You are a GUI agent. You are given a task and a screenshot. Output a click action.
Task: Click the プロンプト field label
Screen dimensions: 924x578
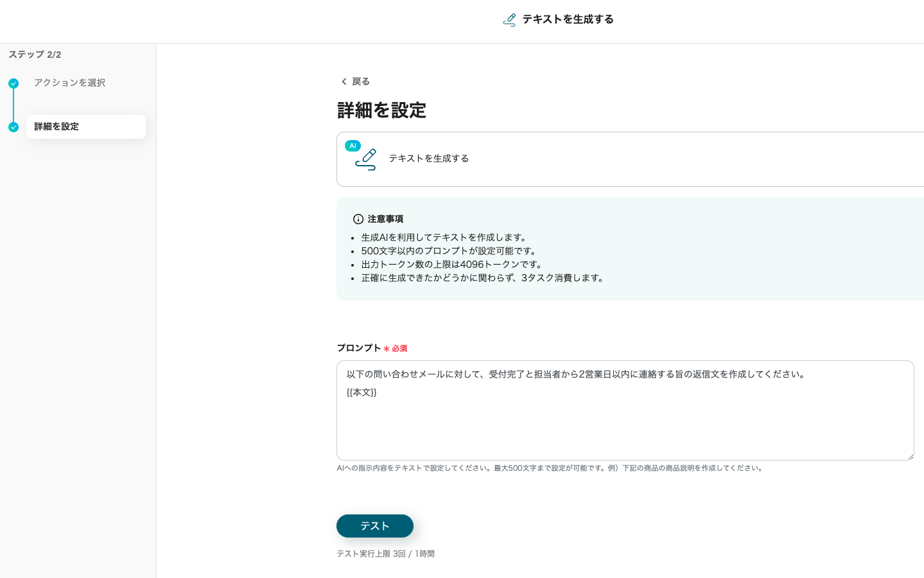pos(359,348)
